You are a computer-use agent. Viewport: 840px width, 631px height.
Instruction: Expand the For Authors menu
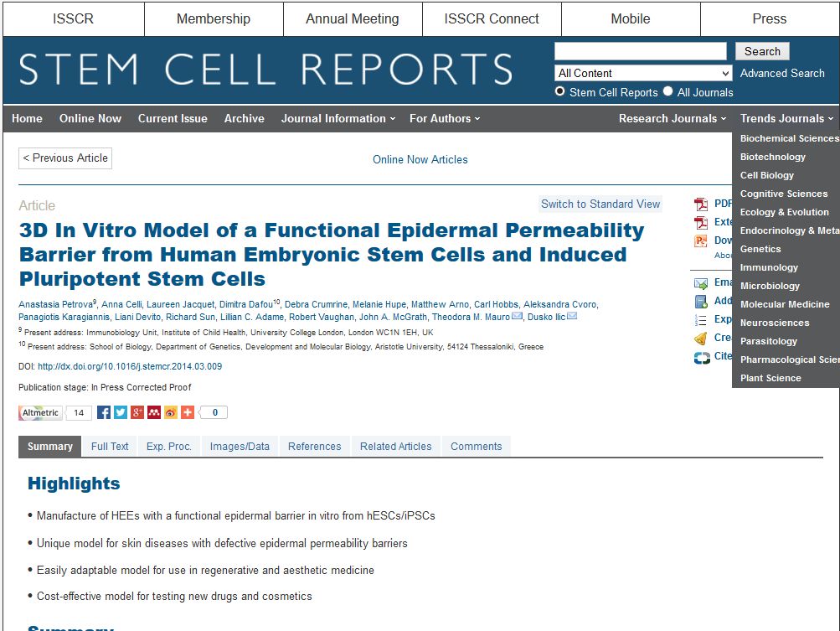point(445,118)
